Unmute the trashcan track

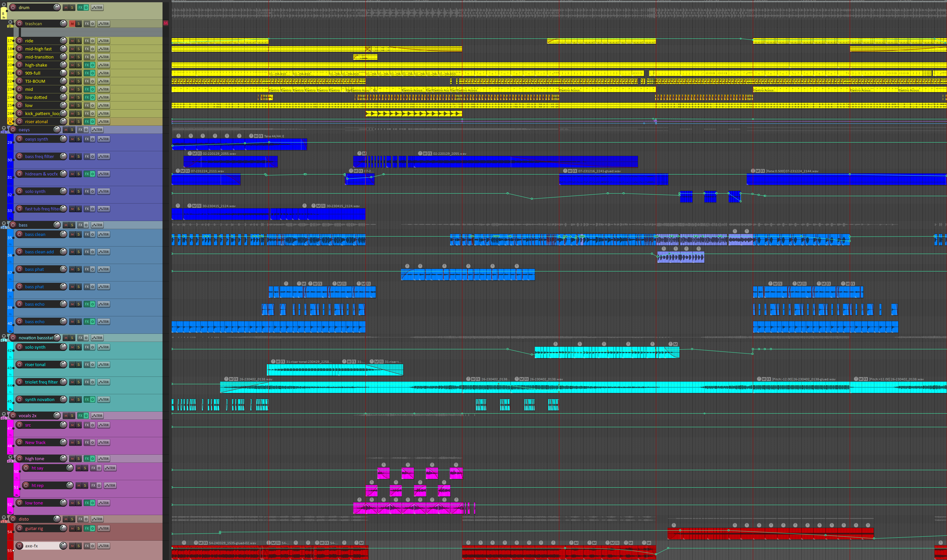[x=72, y=24]
